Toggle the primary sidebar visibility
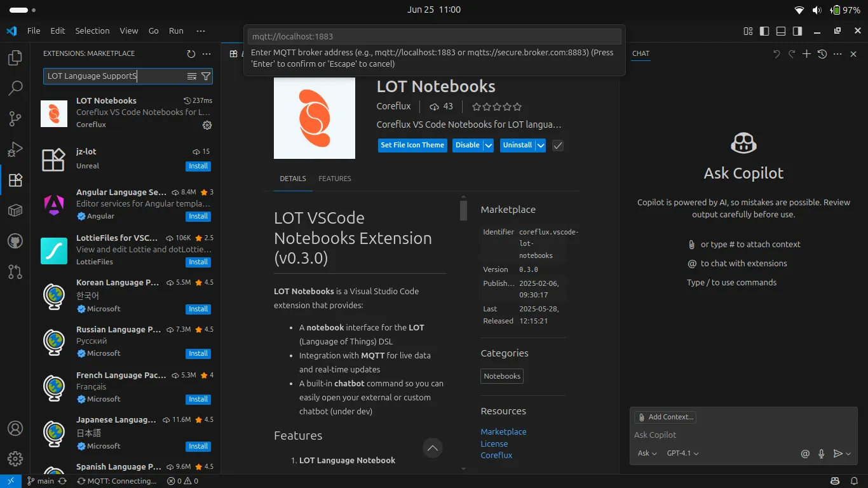868x488 pixels. pyautogui.click(x=764, y=30)
